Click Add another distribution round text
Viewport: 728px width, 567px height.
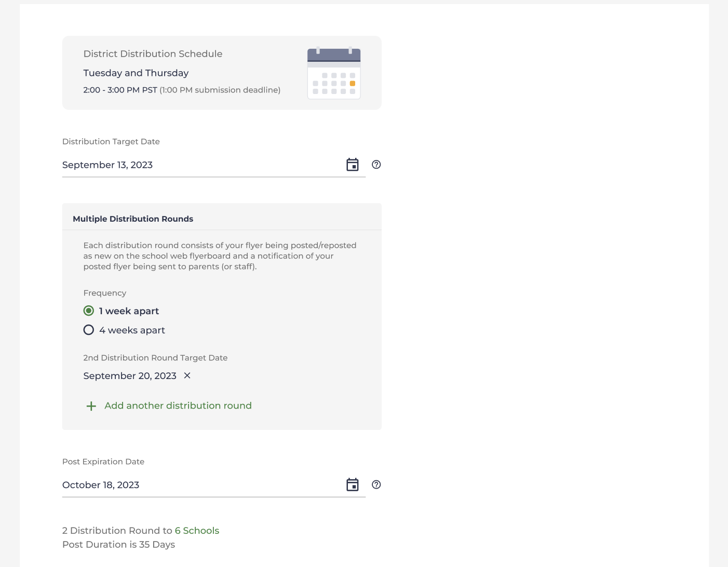[x=178, y=406]
